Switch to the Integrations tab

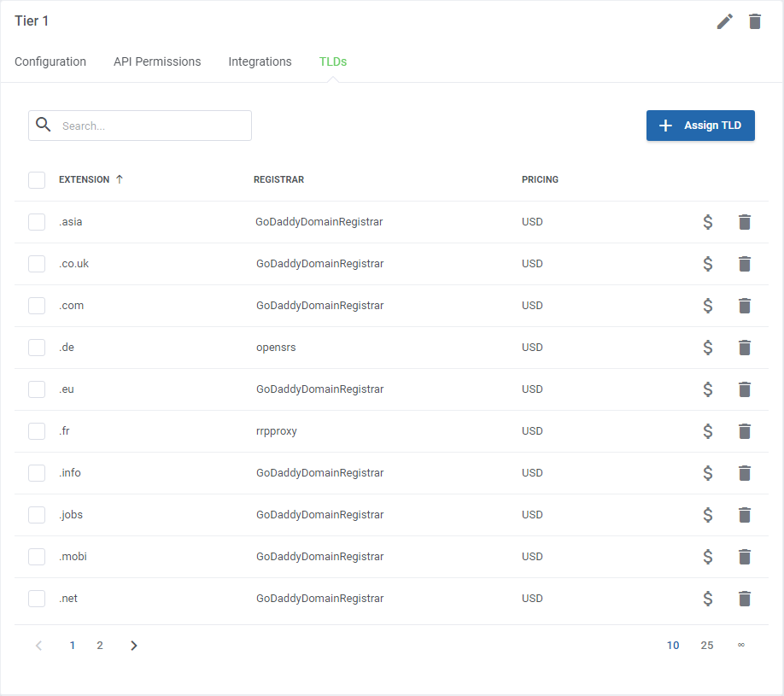pyautogui.click(x=260, y=61)
